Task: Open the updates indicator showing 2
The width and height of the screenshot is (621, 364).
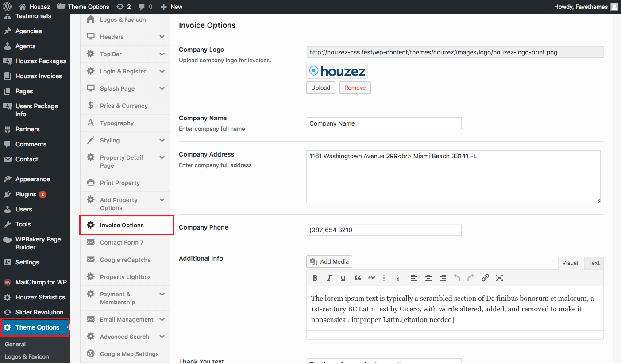Action: (x=123, y=7)
